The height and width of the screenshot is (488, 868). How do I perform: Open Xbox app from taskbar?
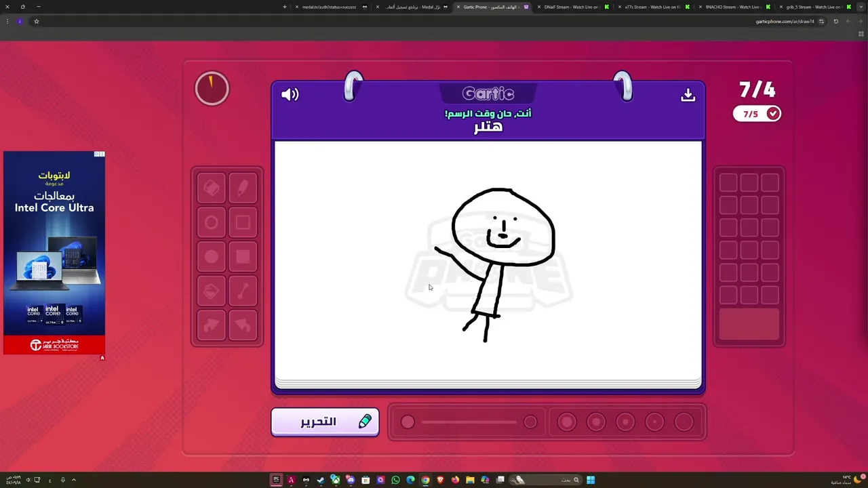coord(335,480)
